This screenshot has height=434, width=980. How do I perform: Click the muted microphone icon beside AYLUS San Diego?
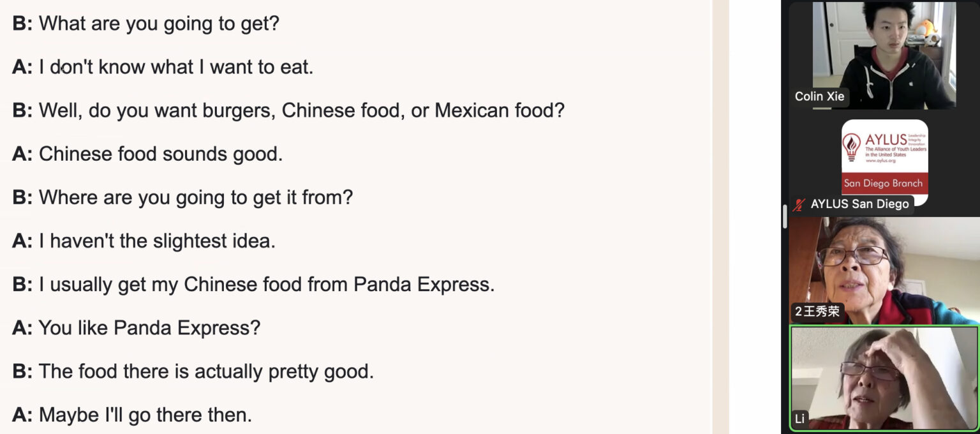[x=799, y=205]
